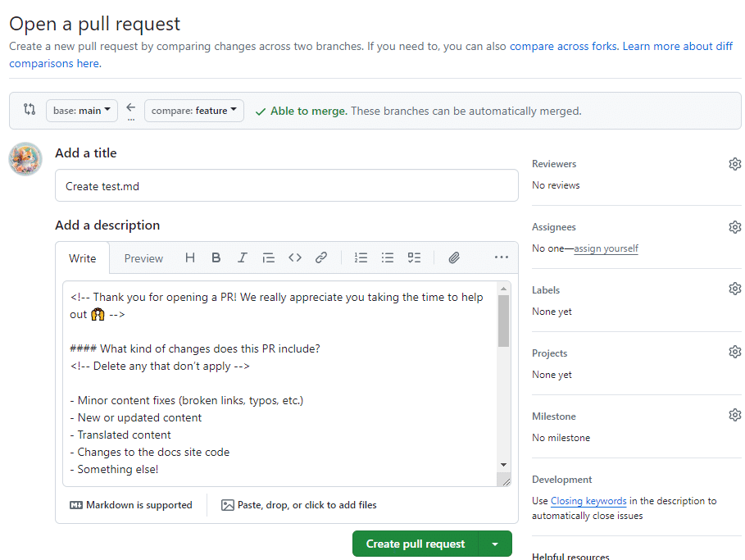
Task: Click the textarea resize handle corner
Action: pos(506,481)
